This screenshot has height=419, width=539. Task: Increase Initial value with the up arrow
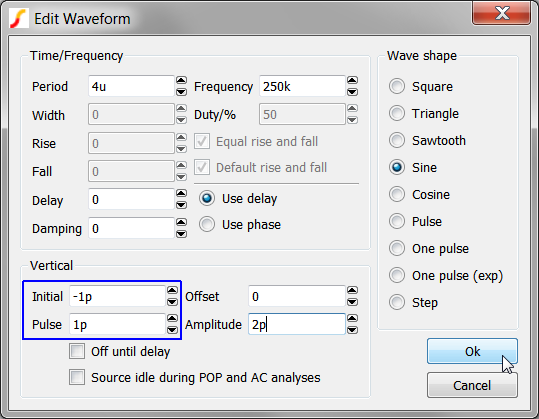coord(172,290)
